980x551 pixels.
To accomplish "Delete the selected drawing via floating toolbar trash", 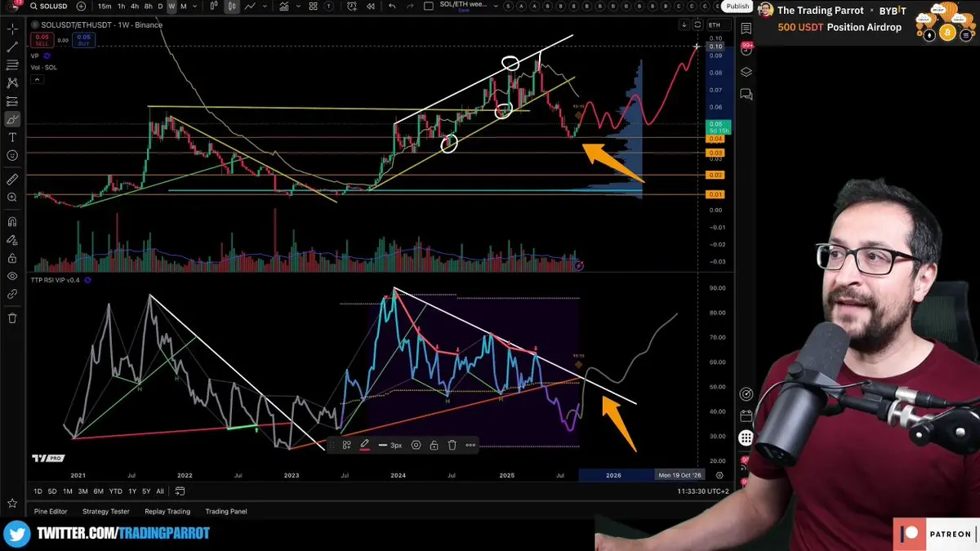I will click(x=452, y=445).
